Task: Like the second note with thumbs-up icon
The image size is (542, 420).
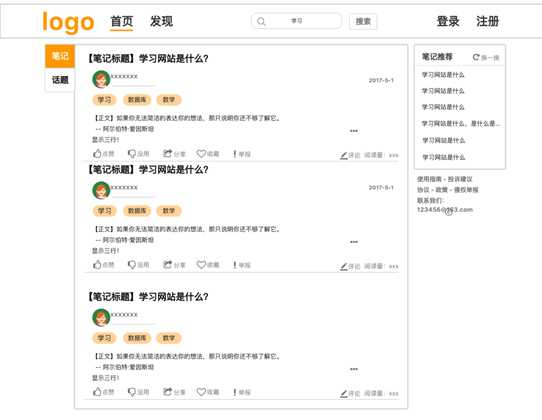Action: (97, 265)
